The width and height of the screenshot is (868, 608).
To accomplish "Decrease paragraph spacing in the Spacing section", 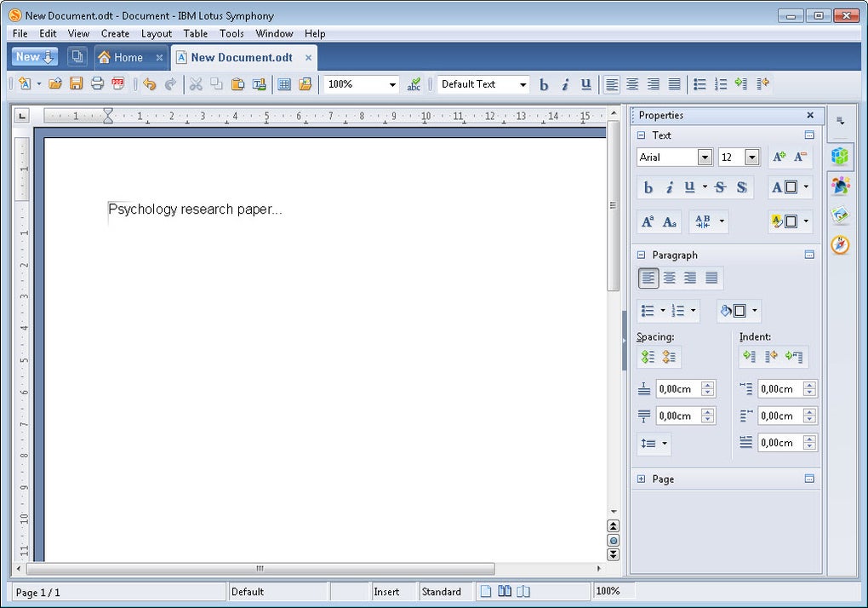I will [x=669, y=357].
